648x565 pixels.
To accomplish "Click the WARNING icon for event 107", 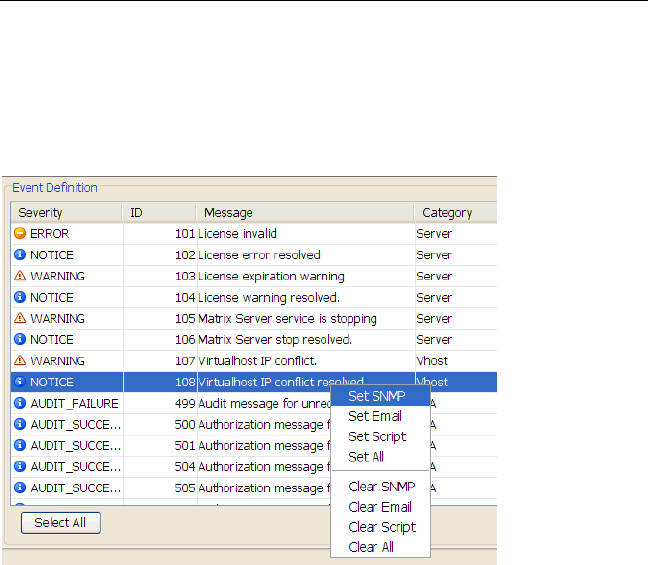I will click(20, 361).
